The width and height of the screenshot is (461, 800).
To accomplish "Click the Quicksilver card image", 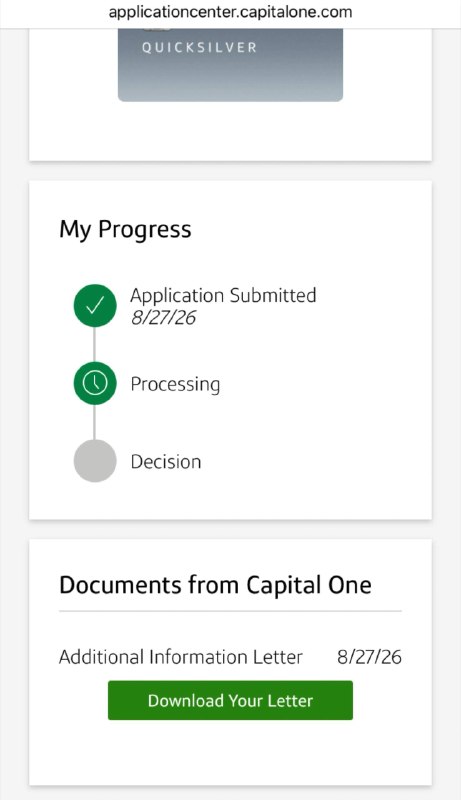I will point(230,65).
